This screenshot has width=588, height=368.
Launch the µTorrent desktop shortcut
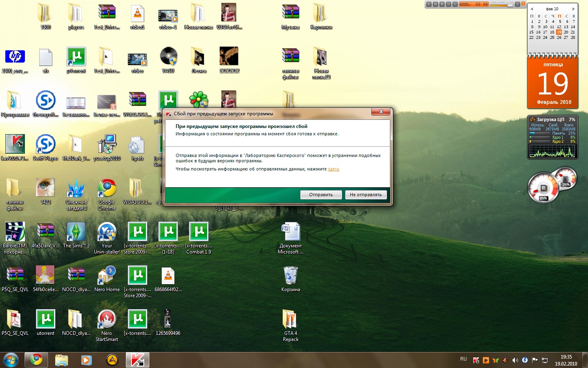(x=76, y=60)
